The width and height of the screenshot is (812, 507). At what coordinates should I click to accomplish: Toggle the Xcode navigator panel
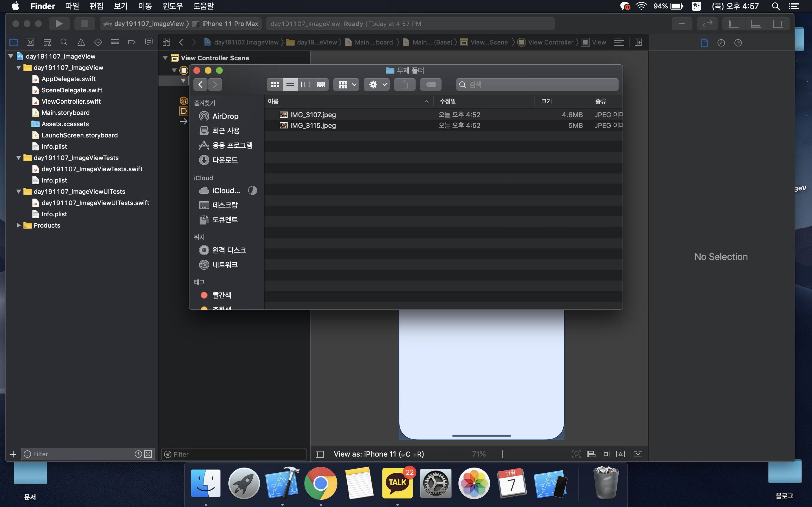tap(734, 23)
